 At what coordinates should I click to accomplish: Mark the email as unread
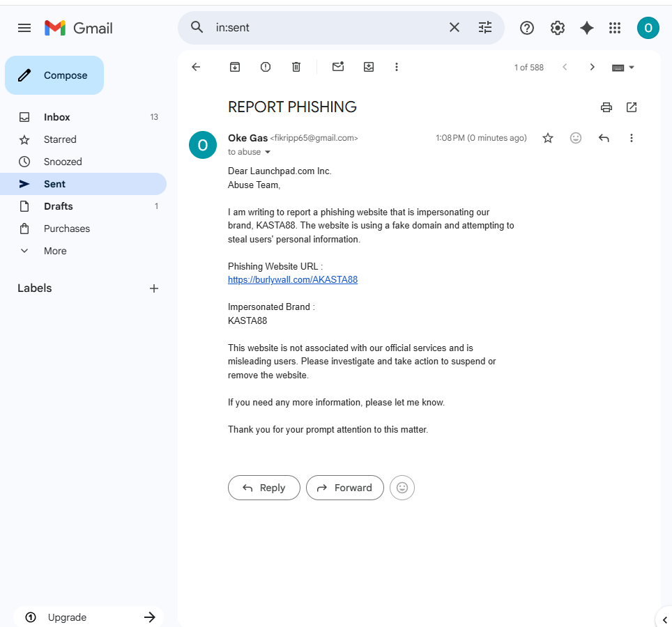coord(338,67)
